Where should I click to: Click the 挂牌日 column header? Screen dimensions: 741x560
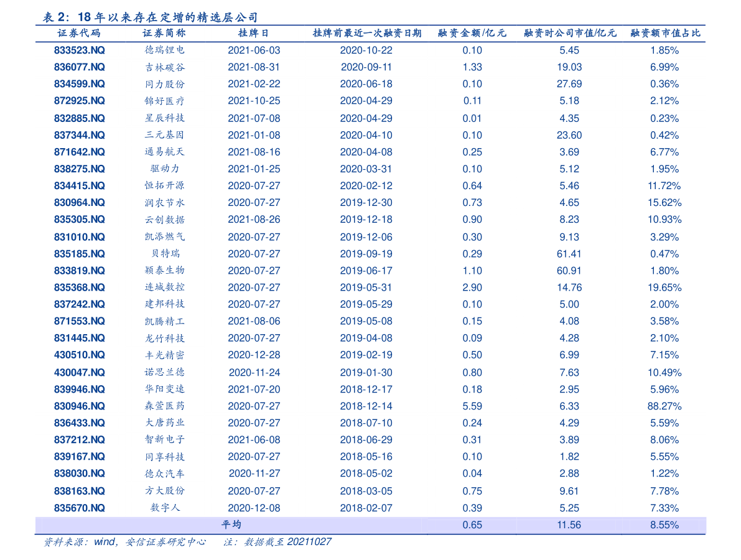tap(254, 33)
